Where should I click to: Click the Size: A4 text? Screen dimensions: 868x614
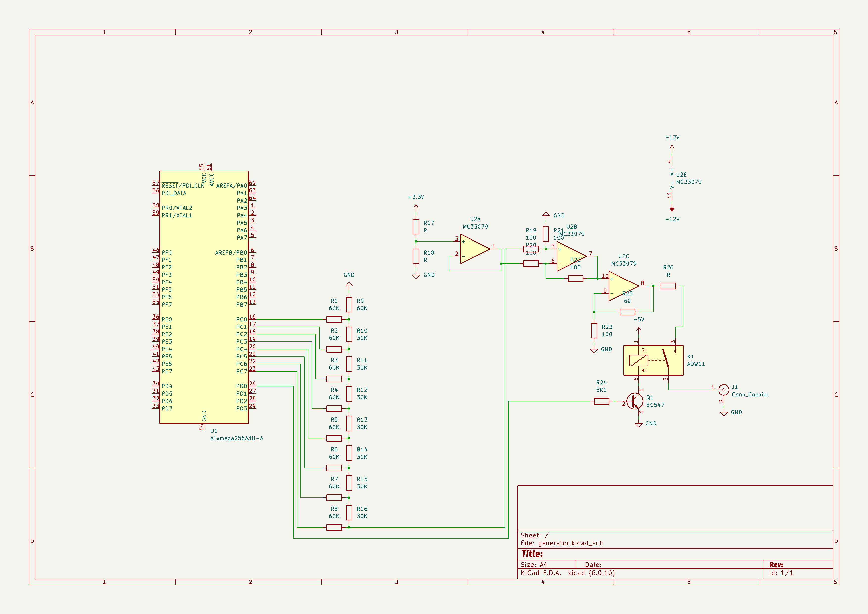click(x=534, y=565)
